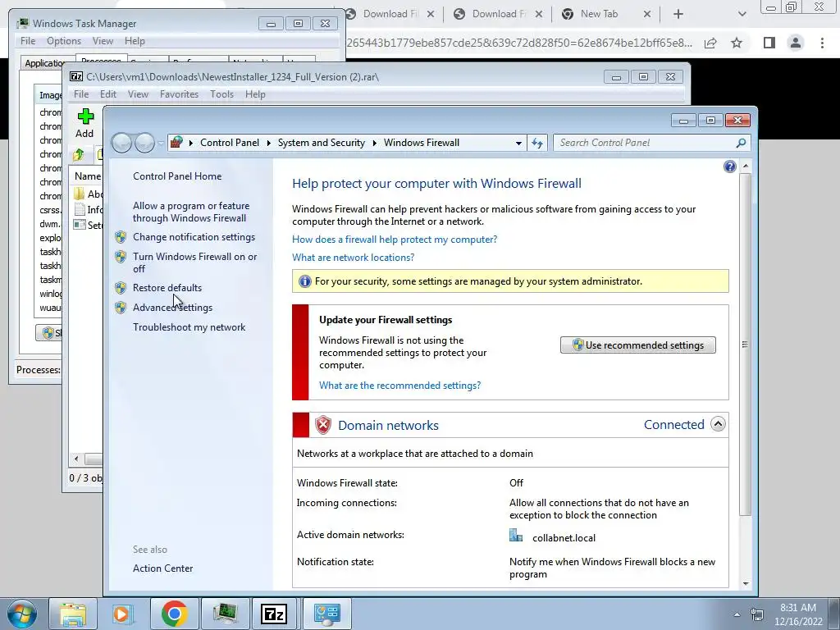Open the Help menu in 7-Zip
The height and width of the screenshot is (630, 840).
click(x=255, y=94)
